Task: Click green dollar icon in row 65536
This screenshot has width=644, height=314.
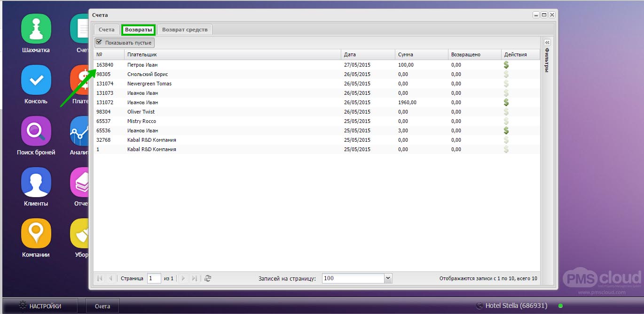Action: [x=506, y=130]
